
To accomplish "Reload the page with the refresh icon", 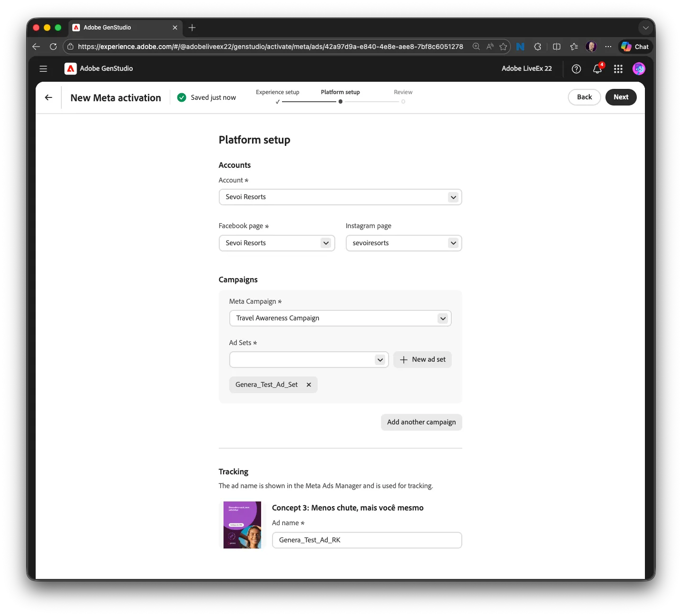I will point(53,47).
